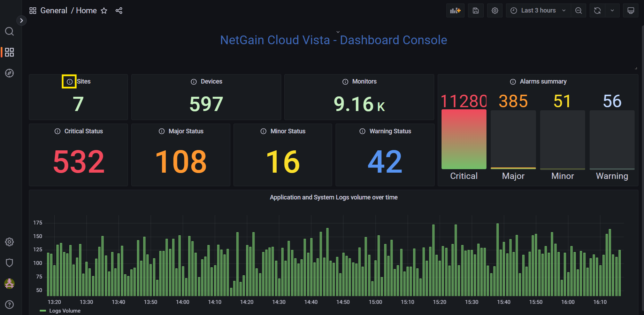Click the 108 major status value
The width and height of the screenshot is (644, 315).
coord(181,162)
